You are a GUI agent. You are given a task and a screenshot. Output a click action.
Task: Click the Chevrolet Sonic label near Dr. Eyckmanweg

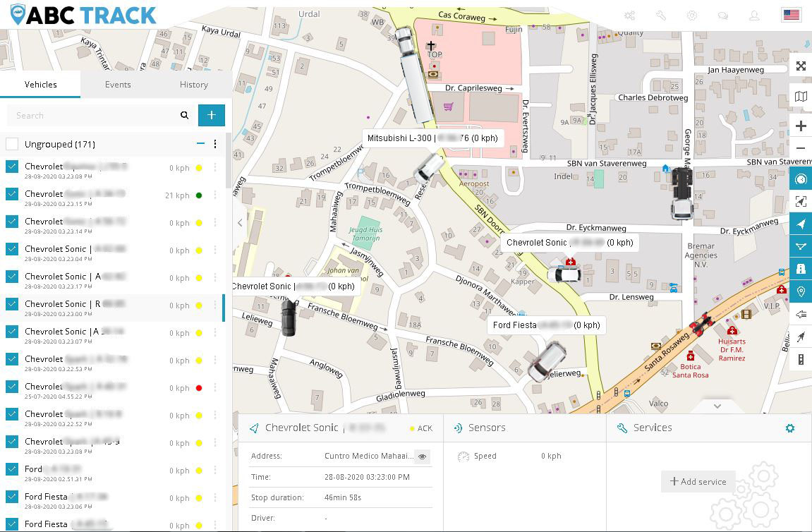[569, 243]
